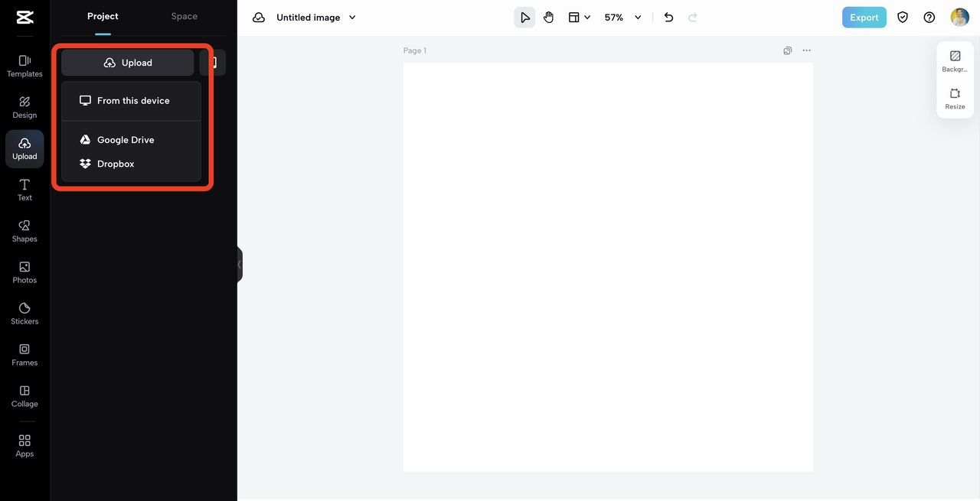Click the phone upload icon button
980x501 pixels.
tap(213, 63)
